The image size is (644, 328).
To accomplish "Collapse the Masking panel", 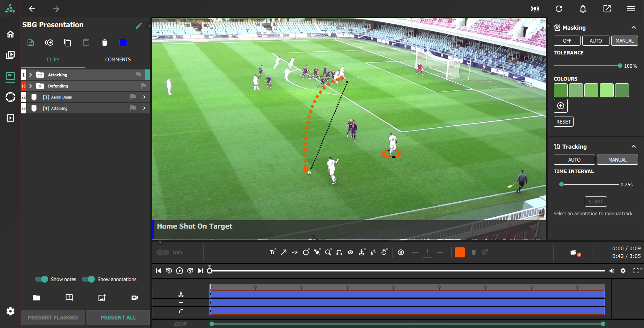I will 634,28.
